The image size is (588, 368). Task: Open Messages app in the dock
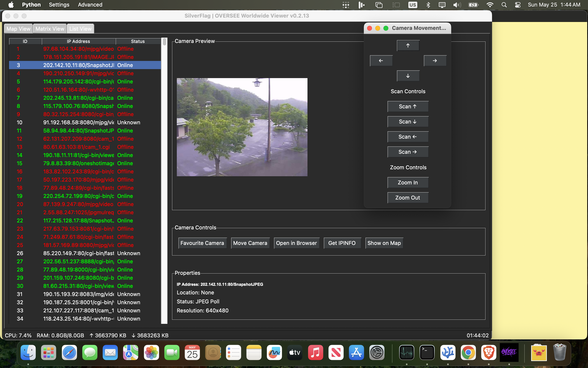(x=90, y=352)
